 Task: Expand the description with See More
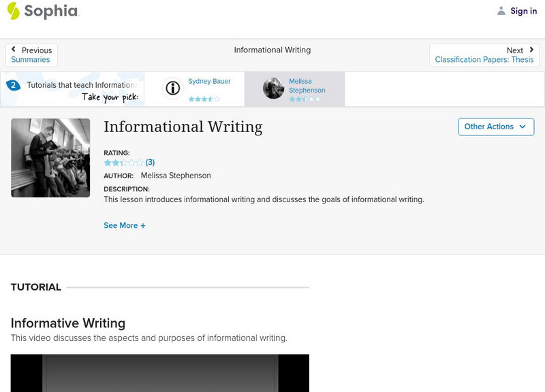tap(123, 225)
